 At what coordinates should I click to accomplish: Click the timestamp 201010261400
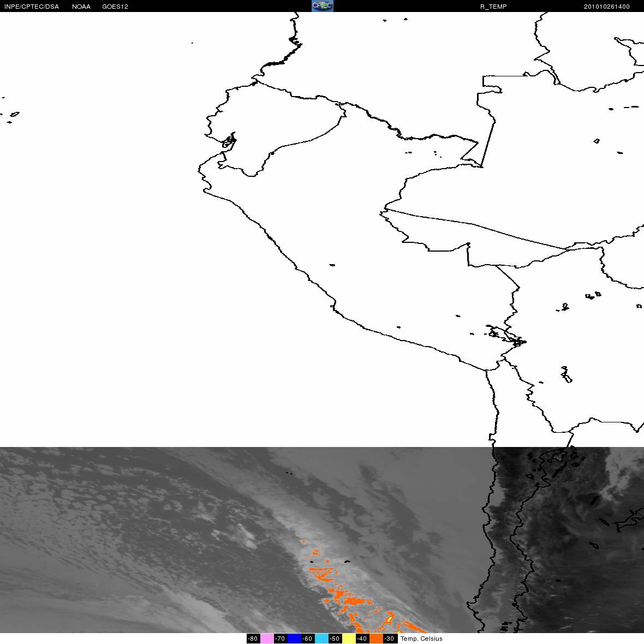click(607, 7)
